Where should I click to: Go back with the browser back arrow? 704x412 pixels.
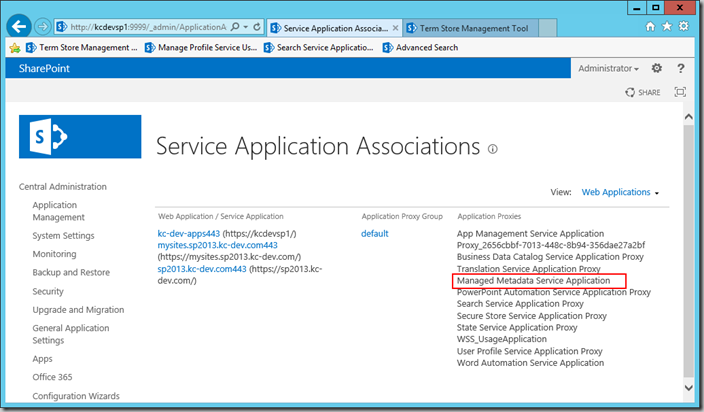tap(19, 27)
